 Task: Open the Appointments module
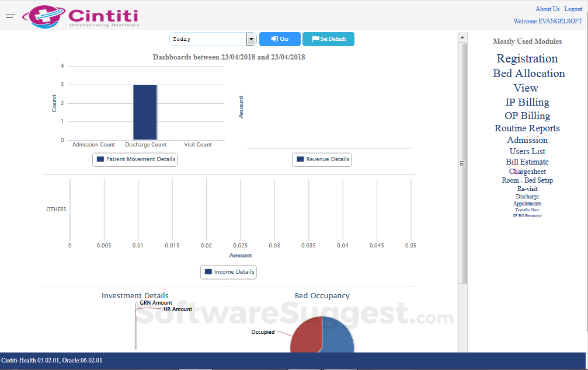click(527, 204)
